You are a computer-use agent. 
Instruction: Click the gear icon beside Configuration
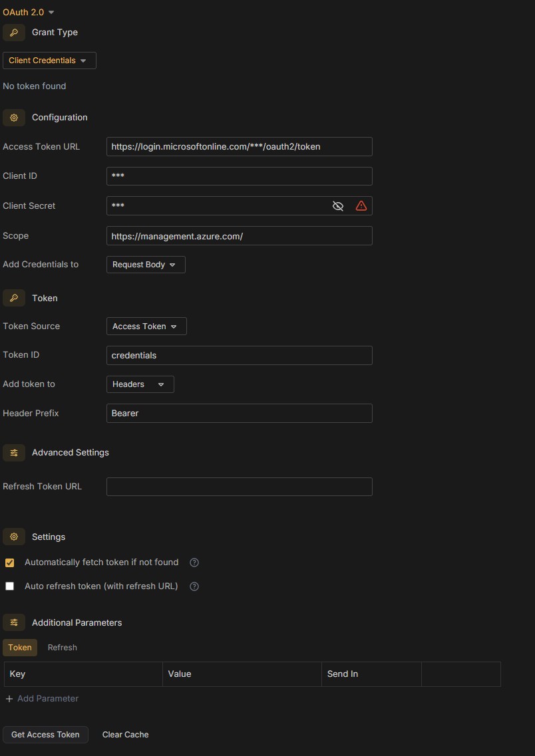coord(14,118)
